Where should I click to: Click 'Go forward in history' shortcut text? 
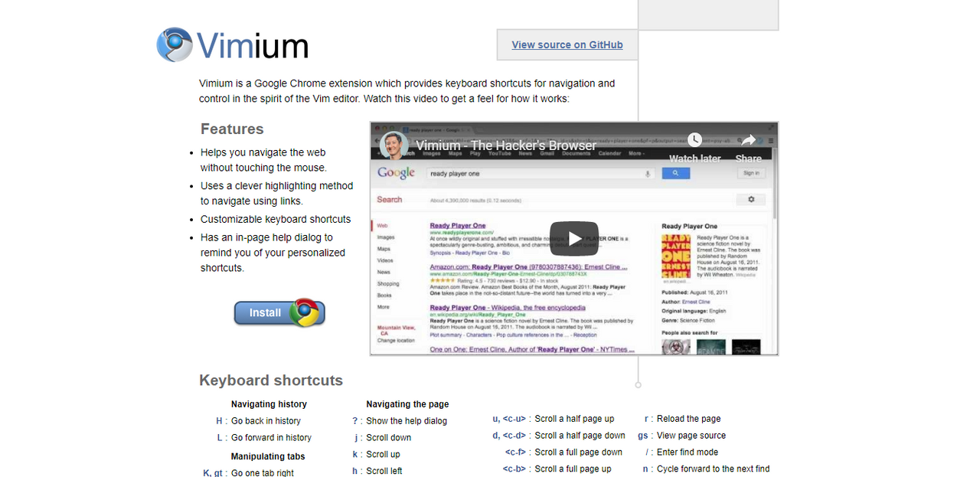point(271,438)
